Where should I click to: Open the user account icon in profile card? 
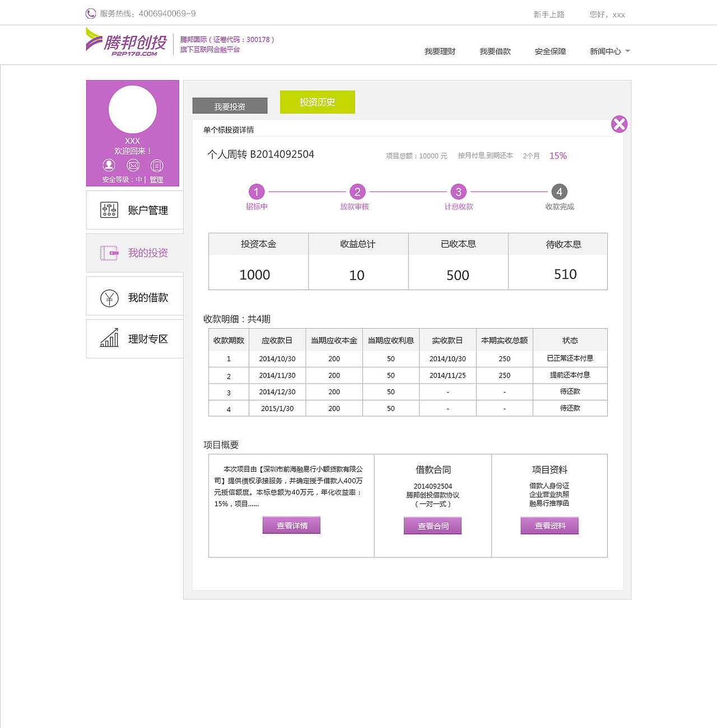point(109,165)
